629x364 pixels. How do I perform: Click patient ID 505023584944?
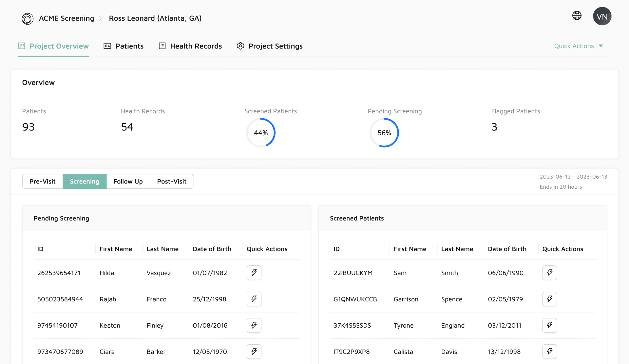coord(60,299)
